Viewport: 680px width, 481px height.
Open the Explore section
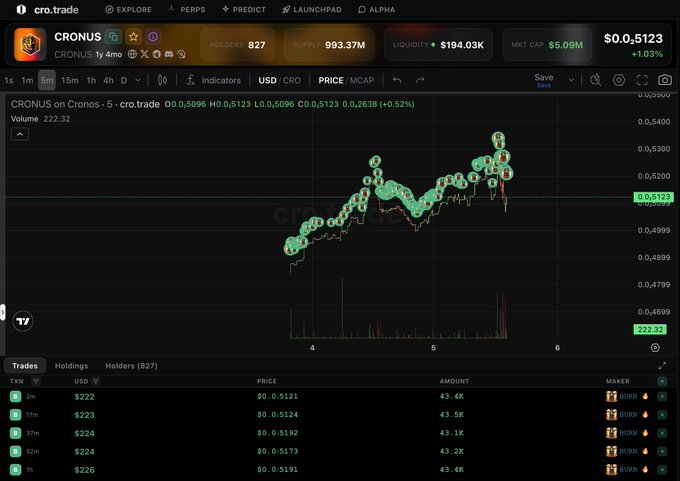[x=128, y=10]
